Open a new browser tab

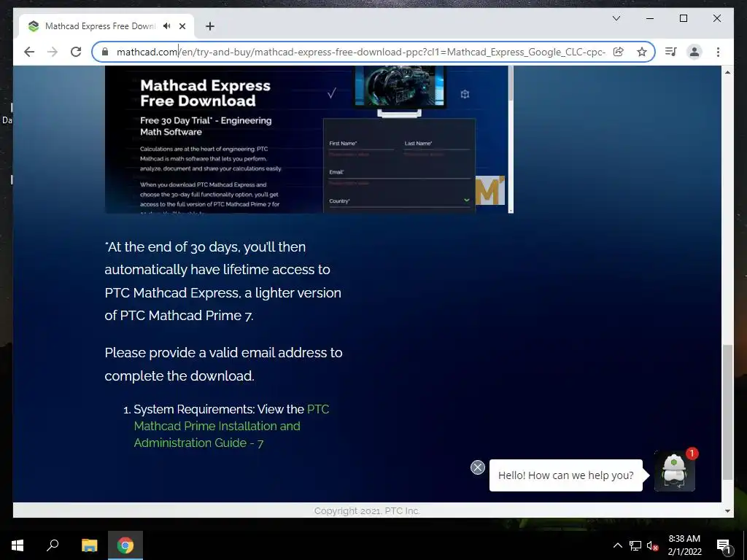coord(210,26)
